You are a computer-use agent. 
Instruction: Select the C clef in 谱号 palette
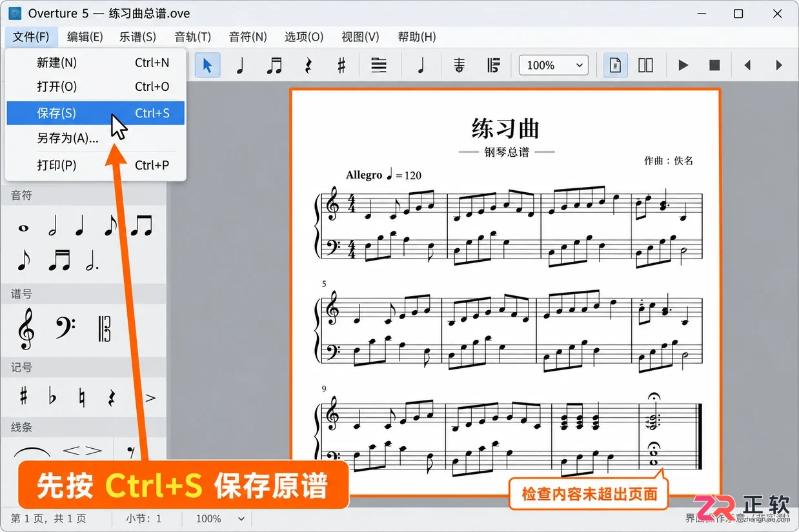[x=105, y=328]
